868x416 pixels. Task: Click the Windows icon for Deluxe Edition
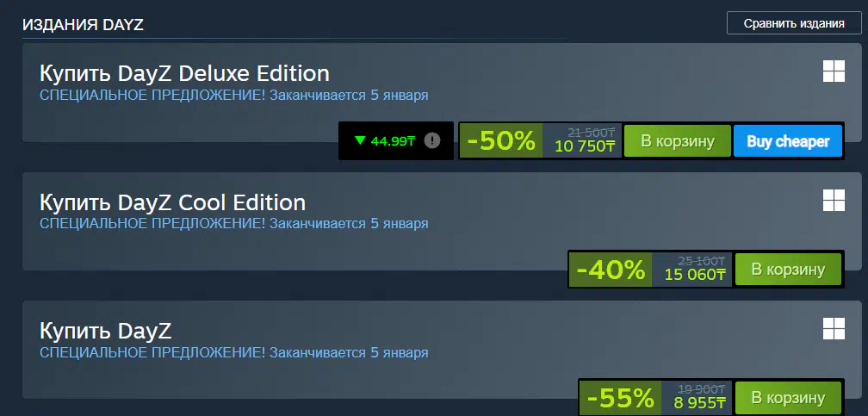click(x=834, y=71)
